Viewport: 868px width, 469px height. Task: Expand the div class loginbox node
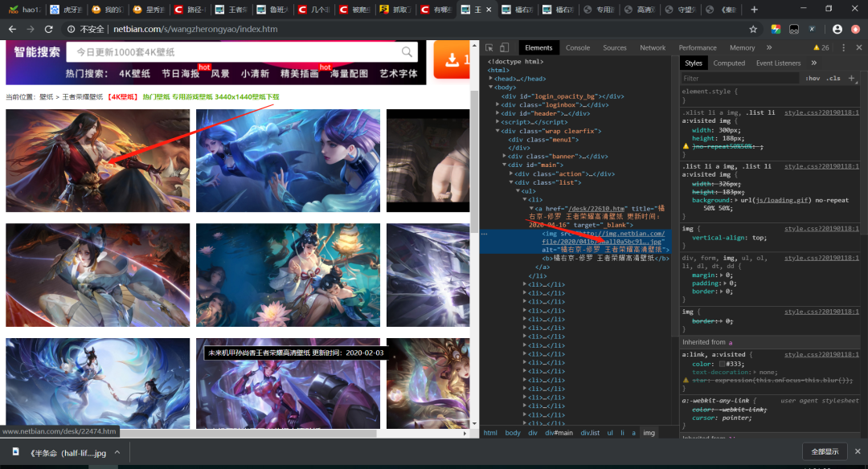[497, 104]
